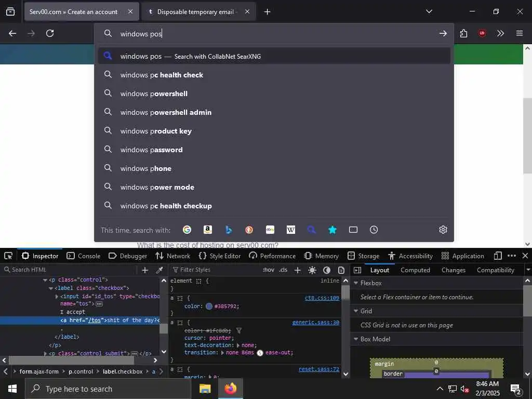The height and width of the screenshot is (399, 532).
Task: Open the Windows Start menu
Action: tap(12, 389)
